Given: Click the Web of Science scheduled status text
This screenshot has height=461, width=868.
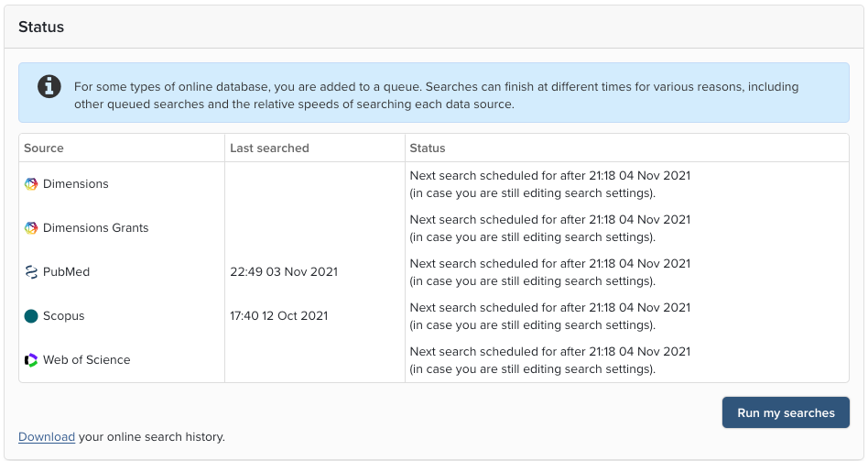Looking at the screenshot, I should coord(549,360).
